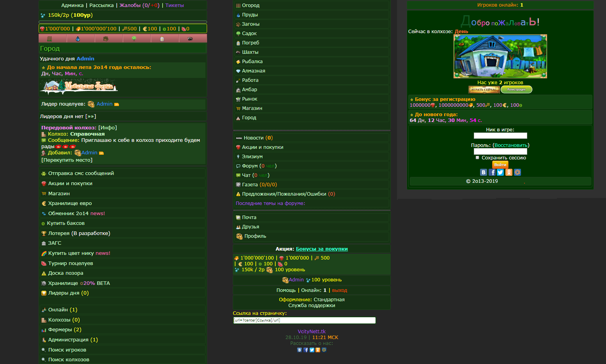Click the VK icon below the Войти button
Image resolution: width=606 pixels, height=364 pixels.
[484, 172]
